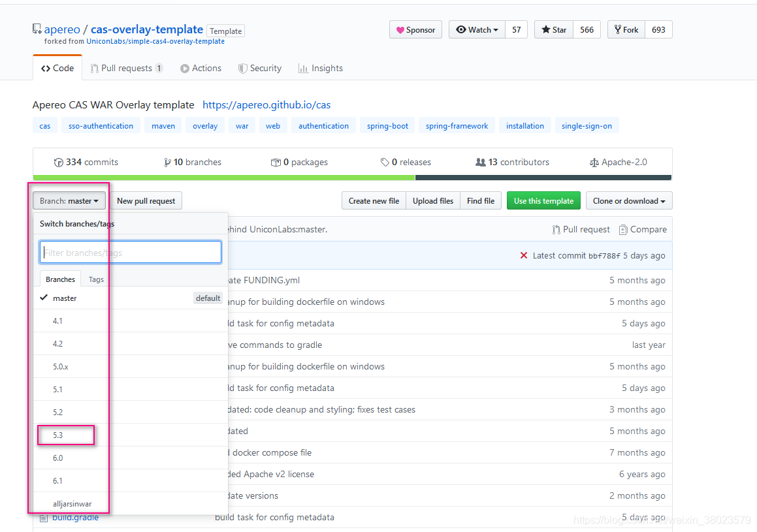Screen dimensions: 757x532
Task: Click the installation topic tag
Action: pyautogui.click(x=524, y=125)
